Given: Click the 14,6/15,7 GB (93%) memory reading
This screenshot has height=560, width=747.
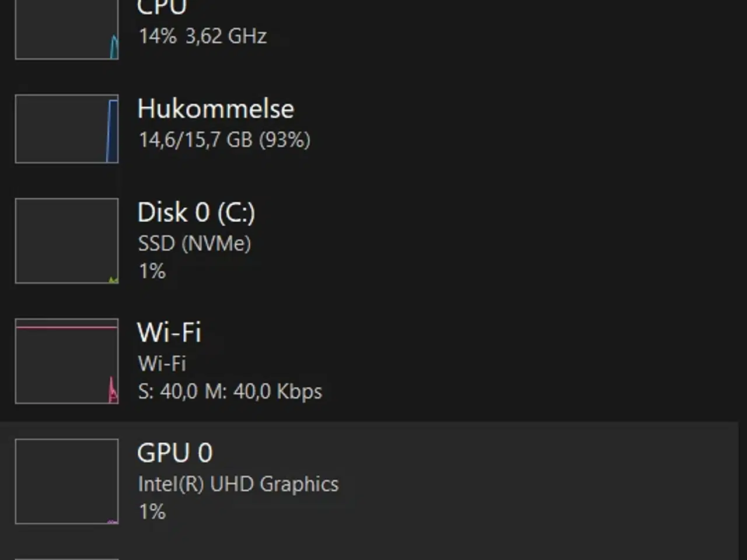Looking at the screenshot, I should coord(224,140).
